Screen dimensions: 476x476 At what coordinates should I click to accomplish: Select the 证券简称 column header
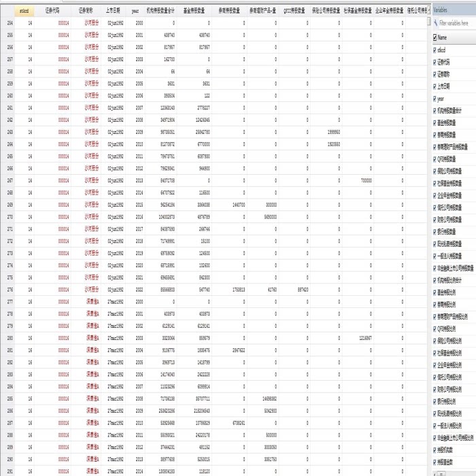click(x=86, y=11)
